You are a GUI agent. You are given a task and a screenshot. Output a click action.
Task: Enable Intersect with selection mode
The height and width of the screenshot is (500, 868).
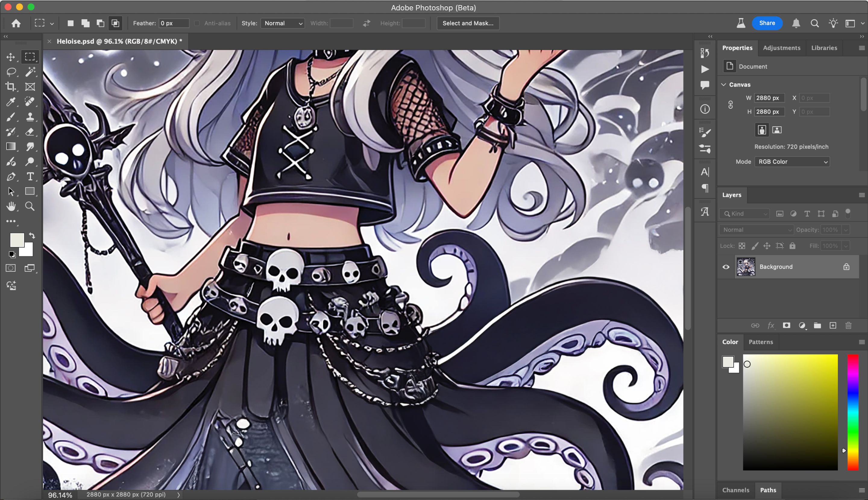[116, 23]
